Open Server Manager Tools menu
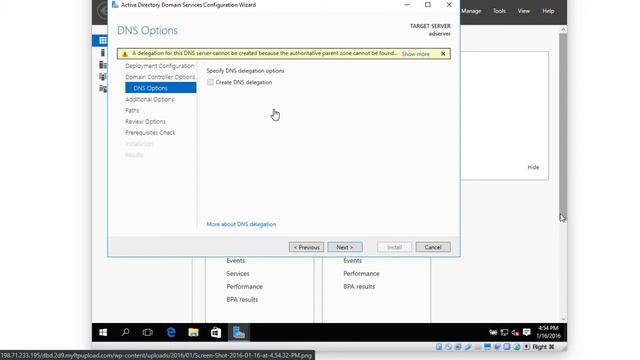Viewport: 640px width, 360px height. pos(499,11)
